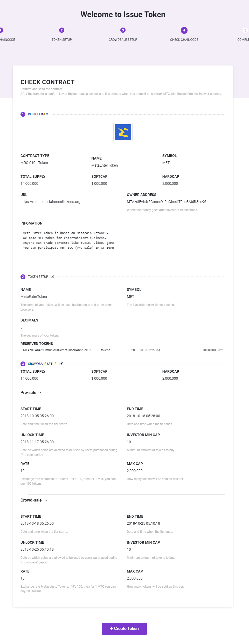Click the number 3 badge beside Crowdsale Setup heading
The width and height of the screenshot is (249, 644).
click(x=23, y=364)
